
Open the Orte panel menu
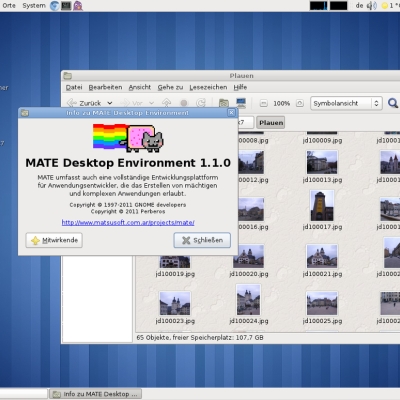tap(9, 6)
